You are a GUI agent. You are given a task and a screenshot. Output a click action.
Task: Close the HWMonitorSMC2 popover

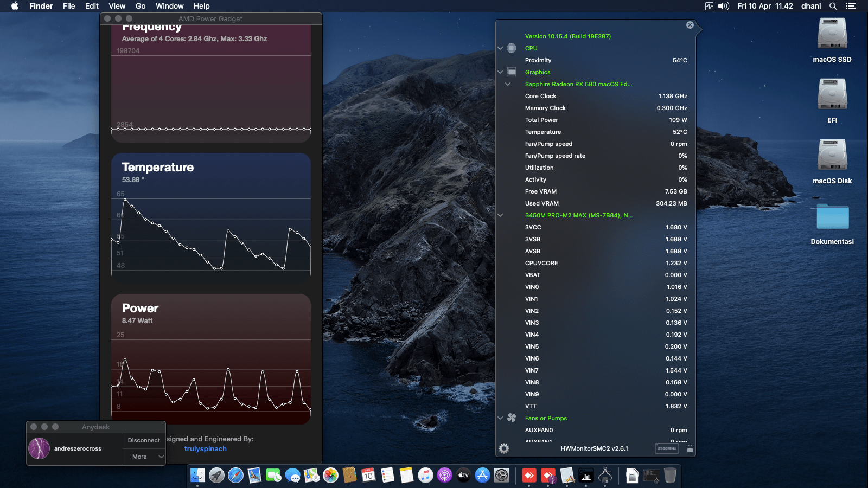(x=690, y=25)
